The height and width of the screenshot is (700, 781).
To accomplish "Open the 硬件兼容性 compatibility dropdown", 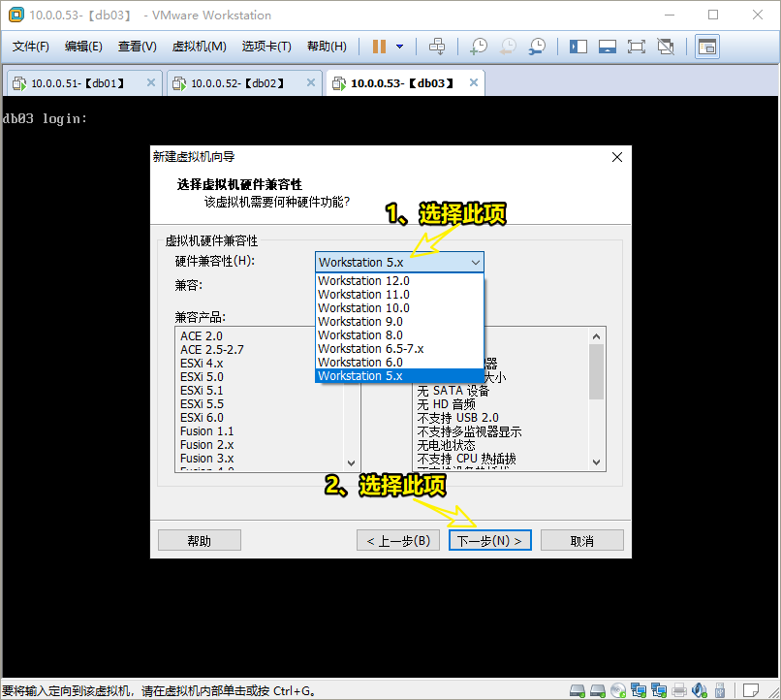I will 475,262.
